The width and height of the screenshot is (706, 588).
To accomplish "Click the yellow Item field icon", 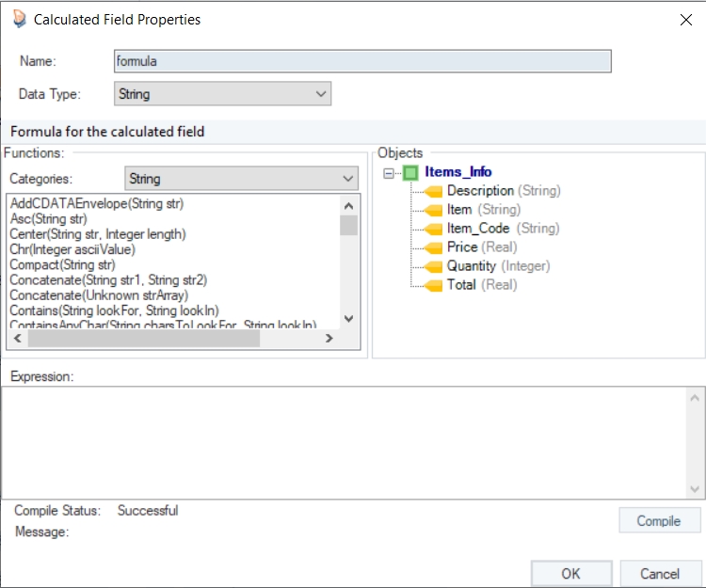I will 433,210.
